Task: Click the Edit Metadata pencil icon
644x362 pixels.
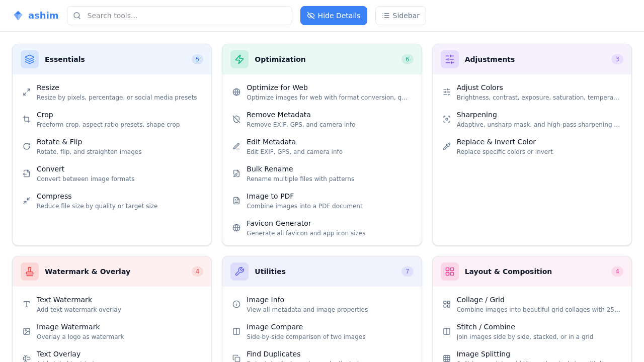Action: tap(236, 146)
